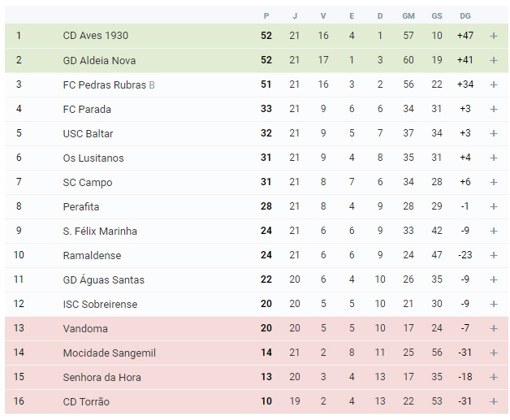The height and width of the screenshot is (420, 510).
Task: Open the GD Aldeia Nova team link
Action: 99,60
